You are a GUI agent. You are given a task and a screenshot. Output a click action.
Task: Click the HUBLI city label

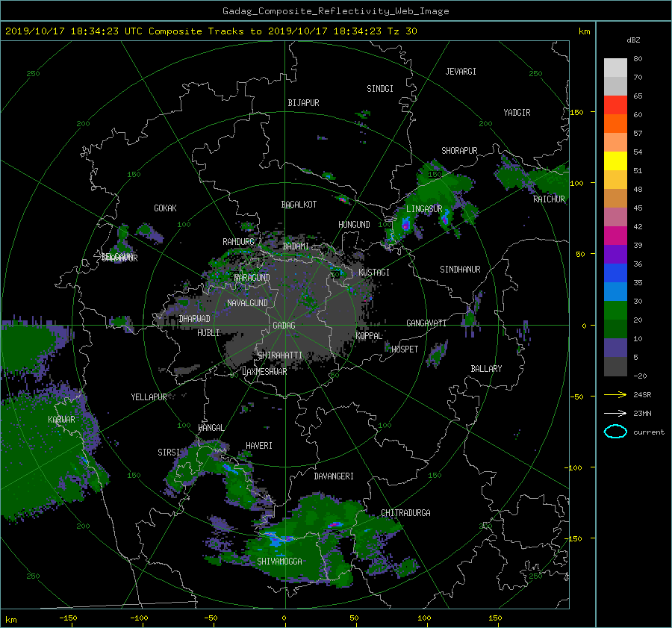tap(208, 333)
